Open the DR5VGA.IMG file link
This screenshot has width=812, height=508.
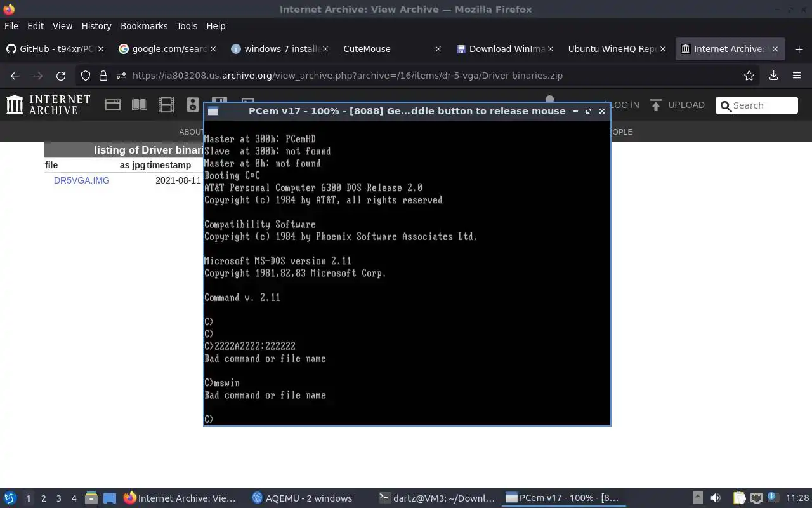click(82, 180)
